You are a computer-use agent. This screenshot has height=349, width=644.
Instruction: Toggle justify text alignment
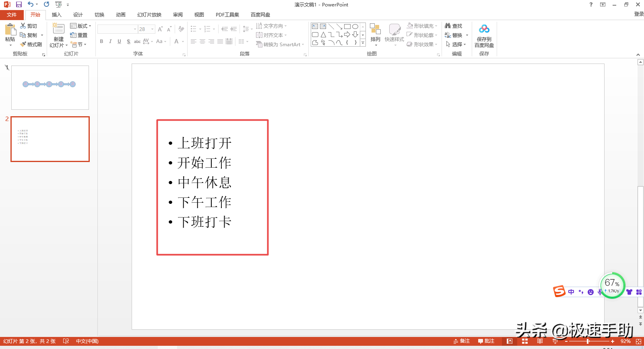(x=220, y=41)
